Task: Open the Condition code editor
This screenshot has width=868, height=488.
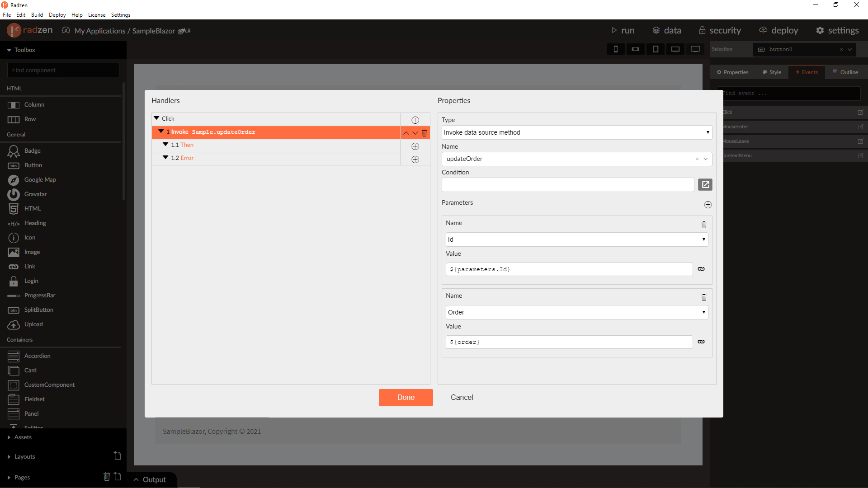Action: click(x=705, y=184)
